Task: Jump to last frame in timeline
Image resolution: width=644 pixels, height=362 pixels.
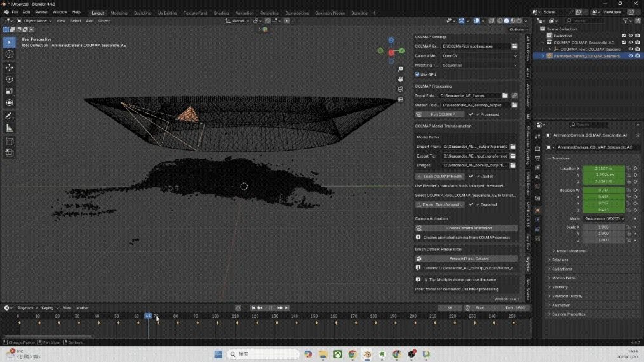Action: click(287, 308)
